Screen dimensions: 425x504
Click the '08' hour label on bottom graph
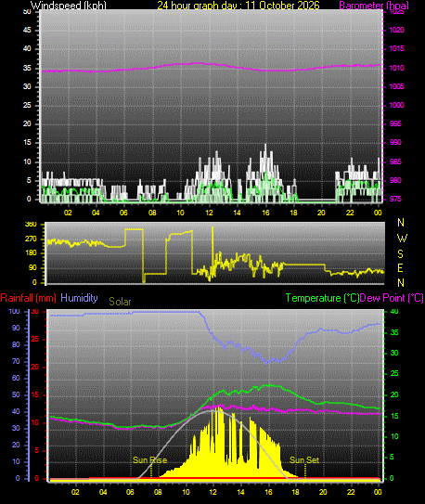click(x=158, y=492)
